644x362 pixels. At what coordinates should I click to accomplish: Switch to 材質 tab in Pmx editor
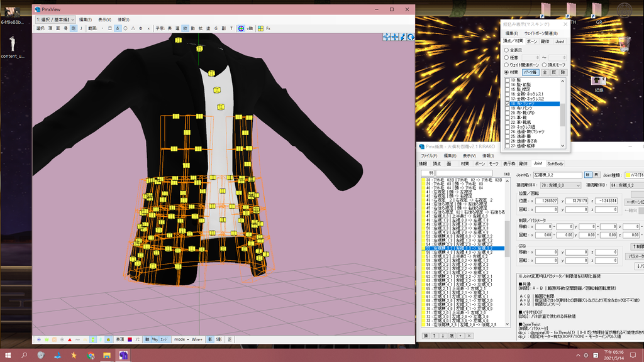465,164
